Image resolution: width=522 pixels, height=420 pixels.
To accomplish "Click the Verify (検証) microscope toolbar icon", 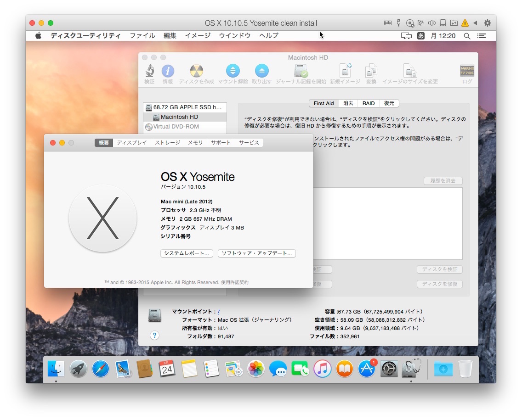I will click(x=149, y=71).
